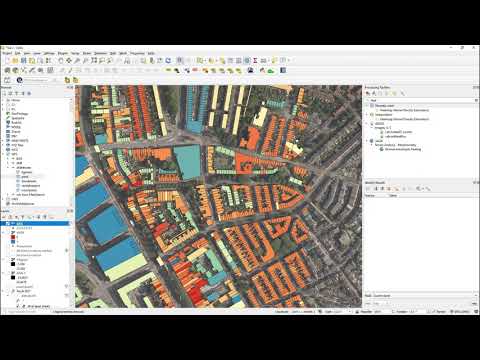Click the New Project toolbar icon
The width and height of the screenshot is (480, 360).
(x=7, y=60)
